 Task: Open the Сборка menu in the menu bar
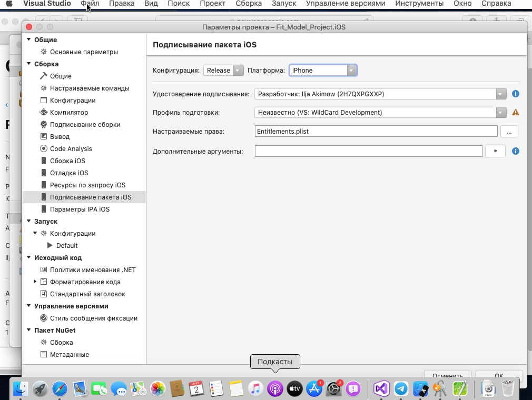pyautogui.click(x=249, y=3)
